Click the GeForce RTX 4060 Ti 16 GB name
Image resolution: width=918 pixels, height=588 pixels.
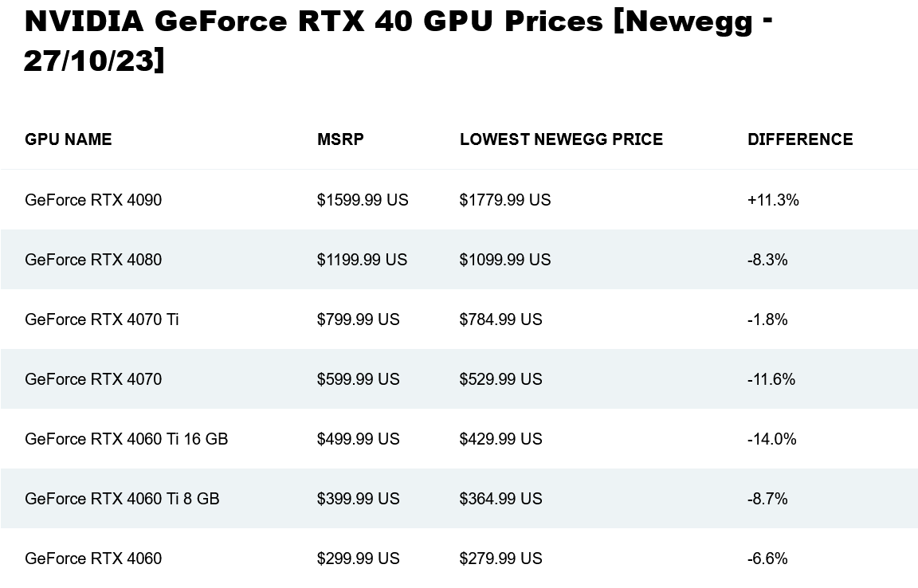tap(127, 439)
